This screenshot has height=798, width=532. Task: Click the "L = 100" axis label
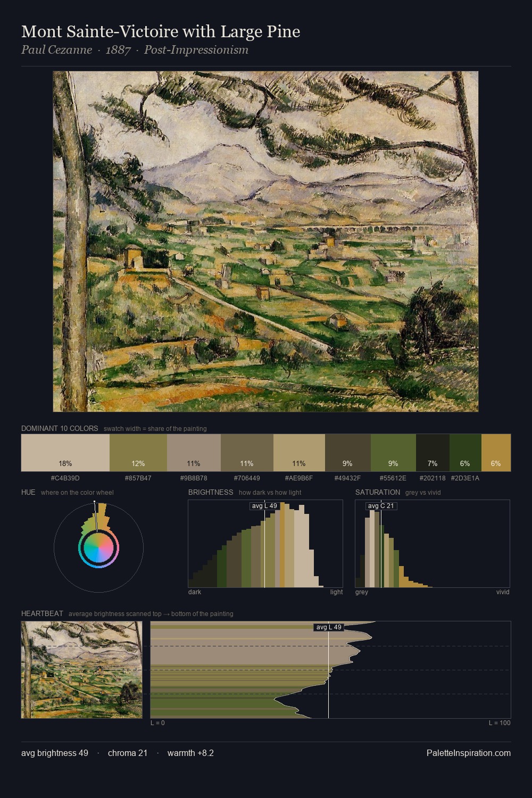click(500, 723)
